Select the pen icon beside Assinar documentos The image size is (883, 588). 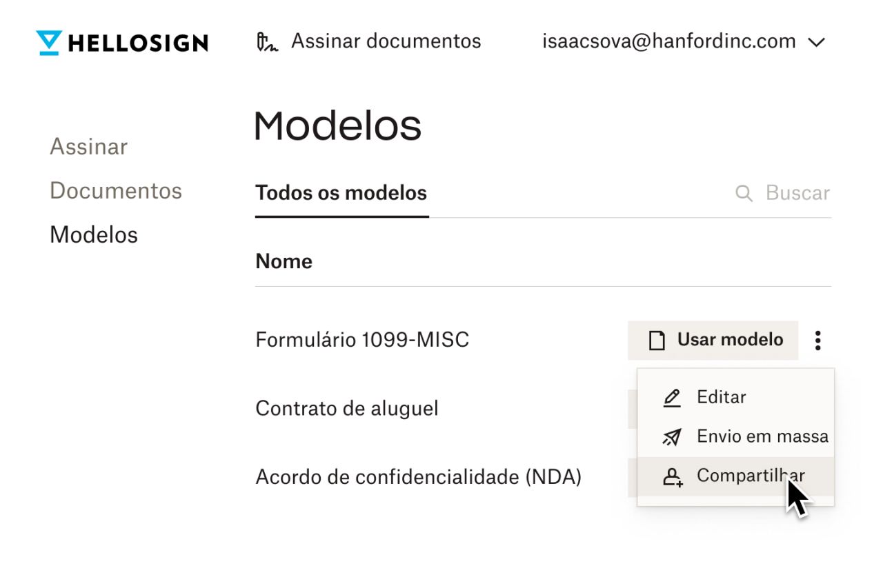point(269,41)
